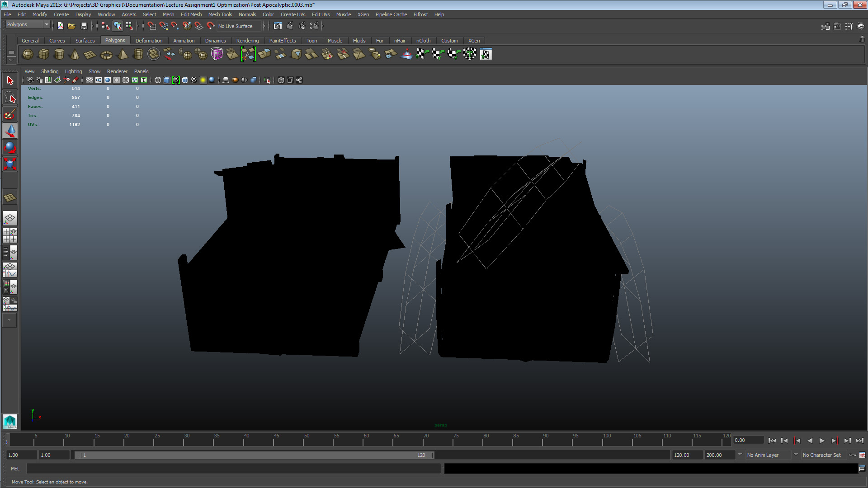Open the viewport Shading menu
Screen dimensions: 868x488
[50, 71]
